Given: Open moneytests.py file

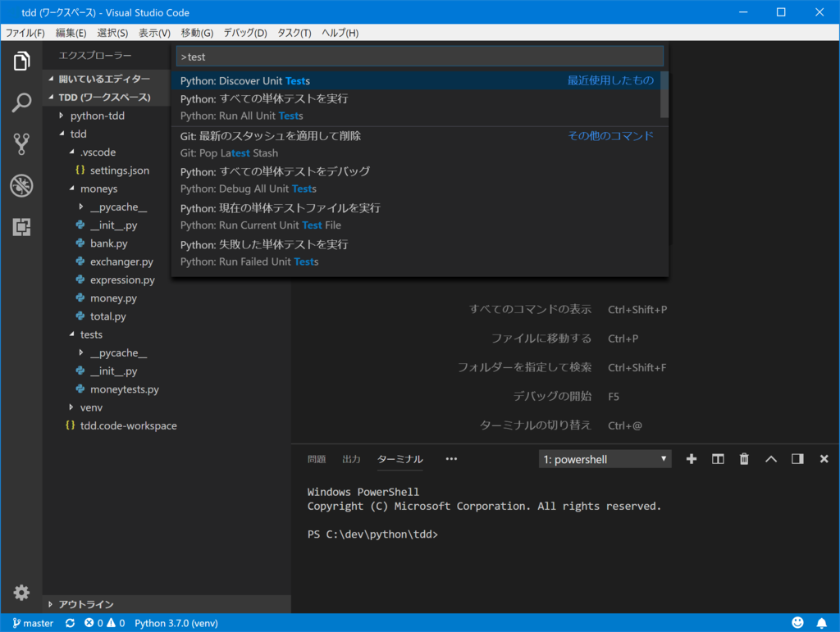Looking at the screenshot, I should tap(125, 389).
